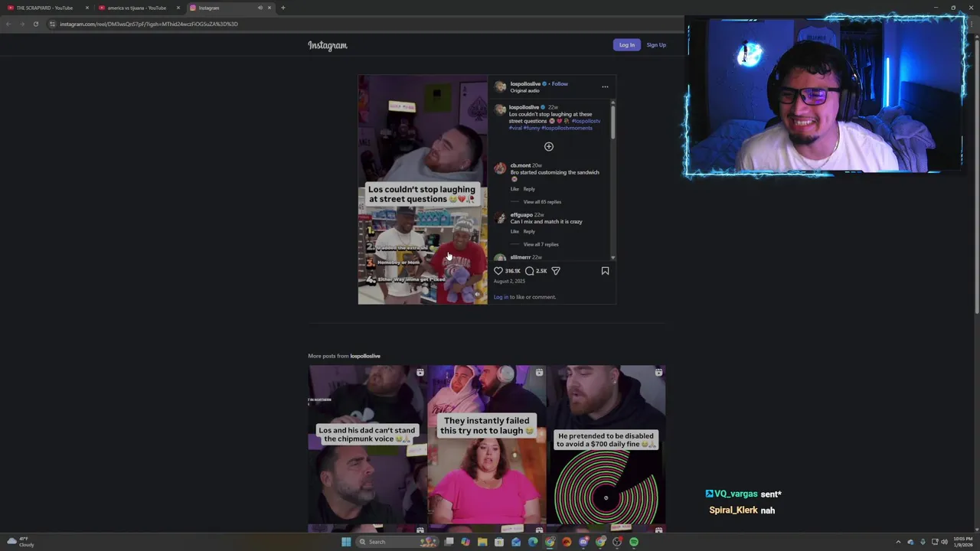The image size is (980, 551).
Task: Mute the Instagram tab audio icon
Action: click(x=260, y=8)
